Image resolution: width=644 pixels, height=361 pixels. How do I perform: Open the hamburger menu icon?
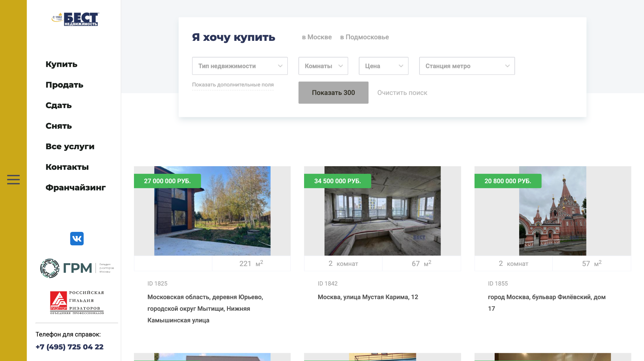tap(13, 179)
